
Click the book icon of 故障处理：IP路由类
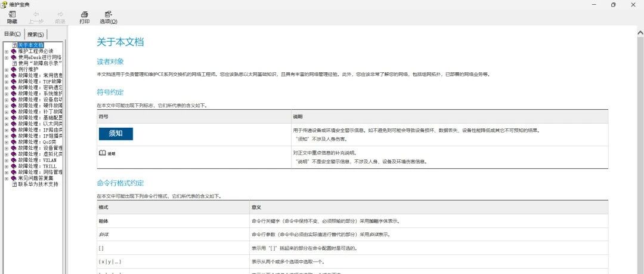(14, 130)
